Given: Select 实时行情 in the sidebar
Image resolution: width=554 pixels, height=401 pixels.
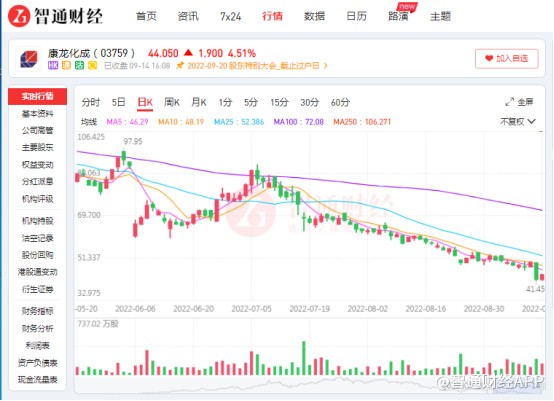Looking at the screenshot, I should tap(37, 96).
